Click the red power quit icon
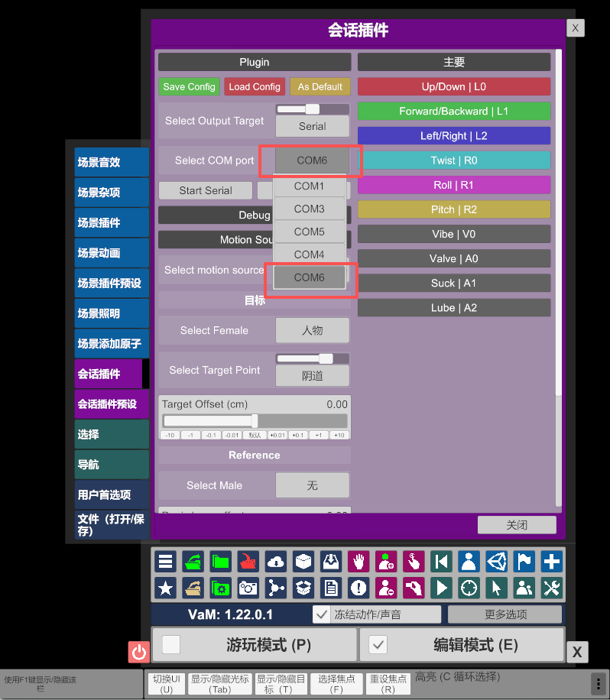Screen dimensions: 610x700 click(x=139, y=652)
